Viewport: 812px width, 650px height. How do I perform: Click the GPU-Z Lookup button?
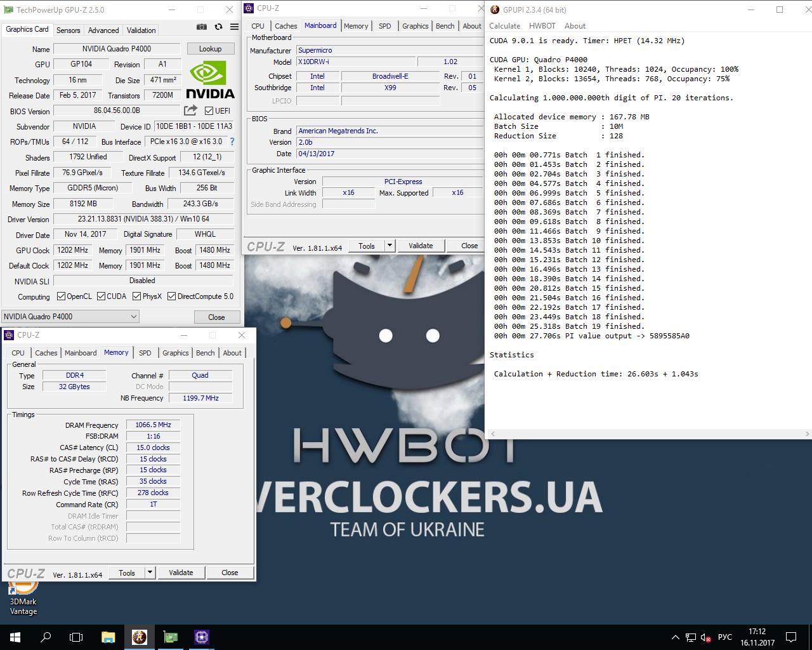pyautogui.click(x=210, y=48)
